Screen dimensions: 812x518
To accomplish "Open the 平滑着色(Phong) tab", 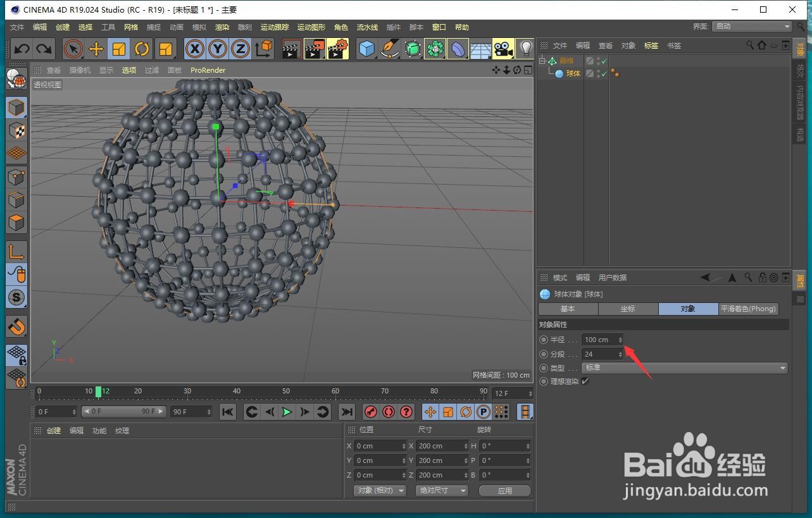I will pos(748,309).
